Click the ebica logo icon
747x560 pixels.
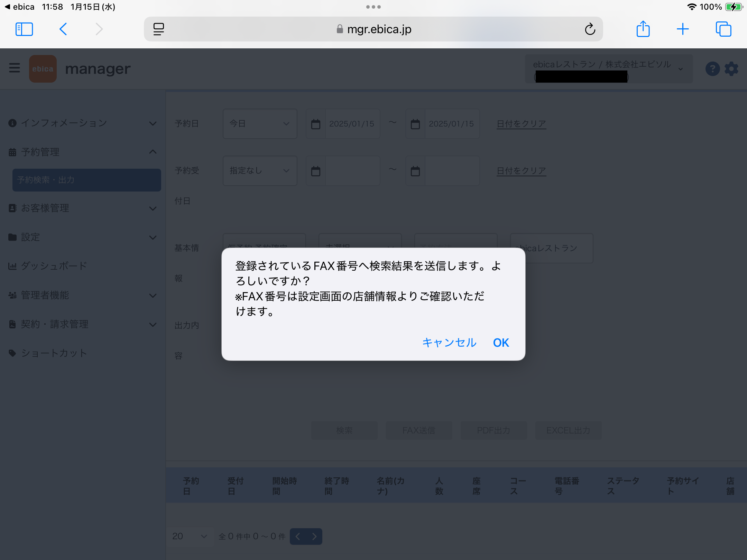[43, 69]
